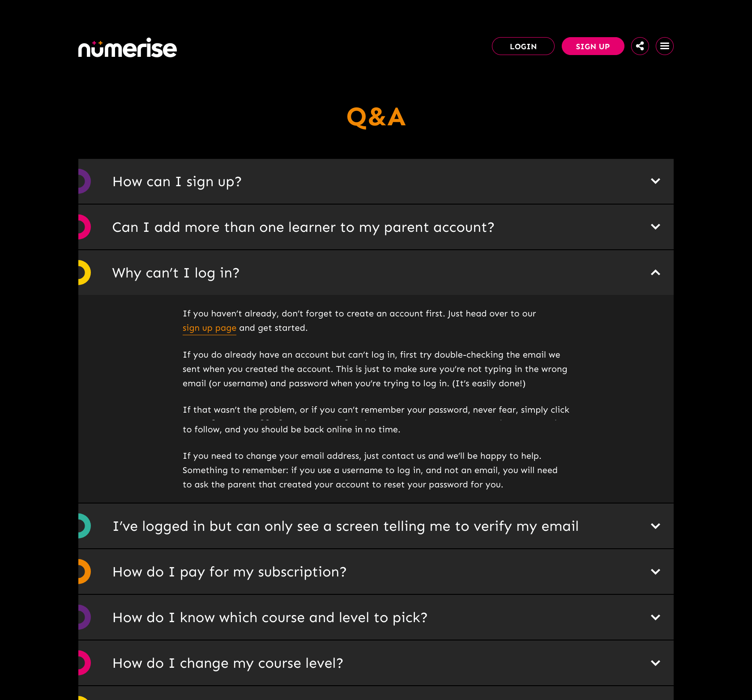Open the 'How do I change my course level?' question

tap(228, 663)
